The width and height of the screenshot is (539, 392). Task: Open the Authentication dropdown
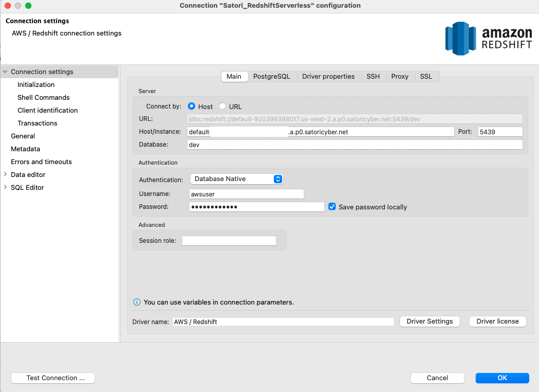(236, 179)
